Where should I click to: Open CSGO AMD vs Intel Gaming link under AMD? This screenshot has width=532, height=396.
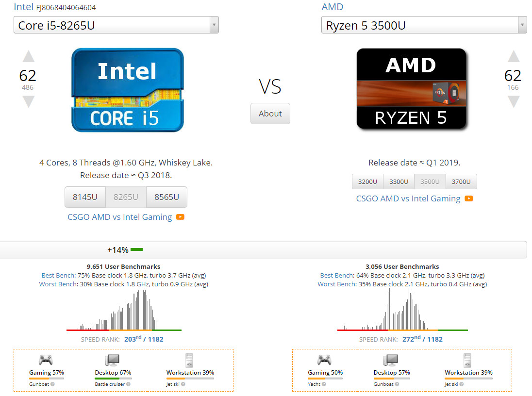408,198
